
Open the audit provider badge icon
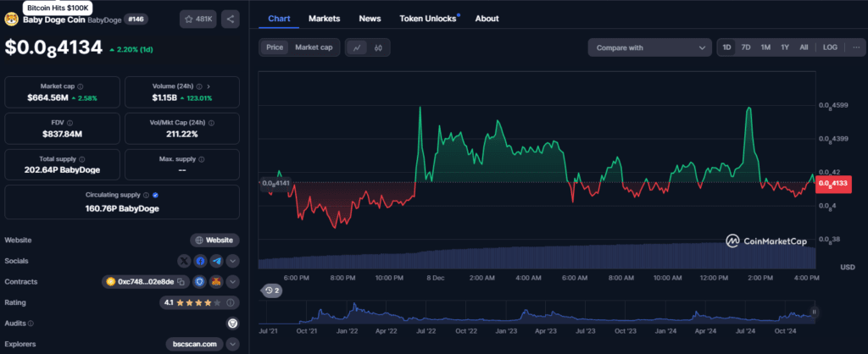click(233, 323)
